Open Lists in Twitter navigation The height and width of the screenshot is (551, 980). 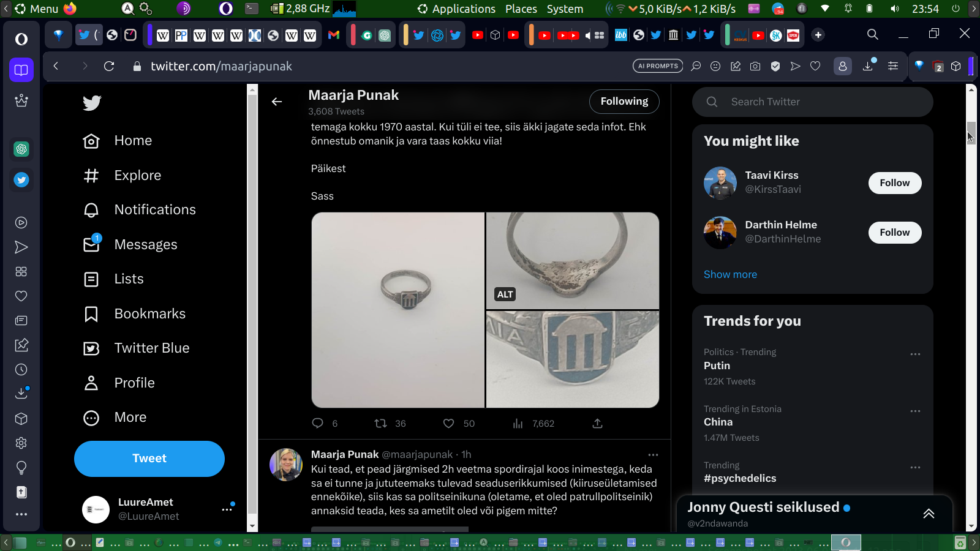tap(113, 279)
